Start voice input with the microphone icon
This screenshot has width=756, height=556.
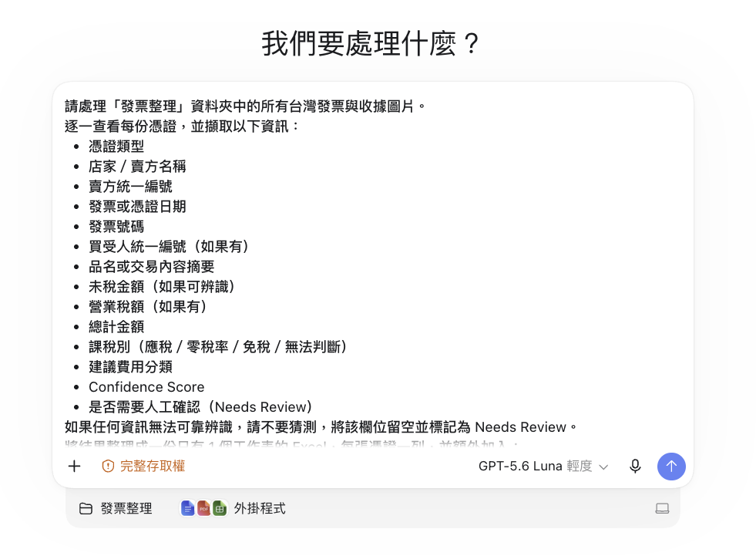635,467
